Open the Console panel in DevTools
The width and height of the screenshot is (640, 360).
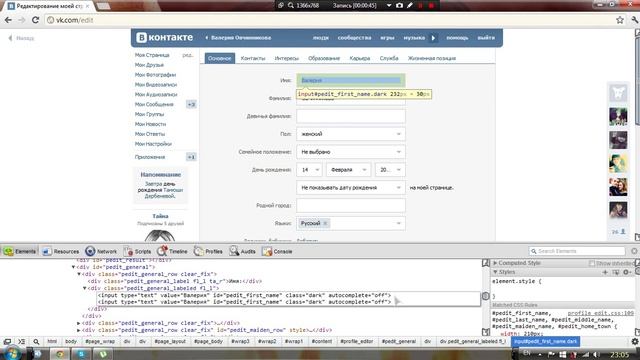(x=278, y=251)
